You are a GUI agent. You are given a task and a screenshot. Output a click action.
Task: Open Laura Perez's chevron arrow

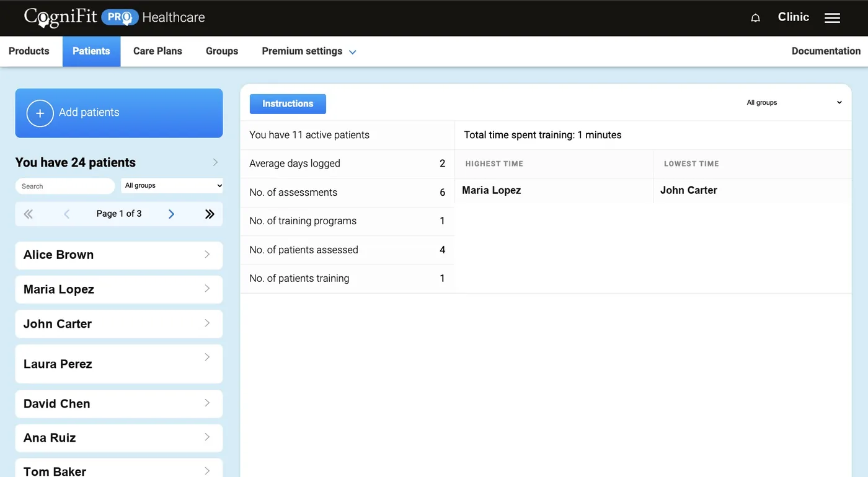point(207,357)
